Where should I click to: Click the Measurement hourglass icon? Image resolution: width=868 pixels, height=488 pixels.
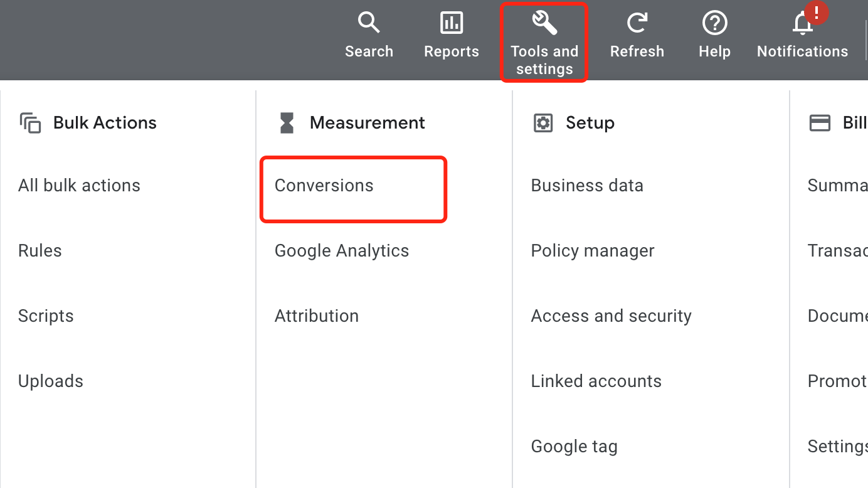(x=287, y=123)
